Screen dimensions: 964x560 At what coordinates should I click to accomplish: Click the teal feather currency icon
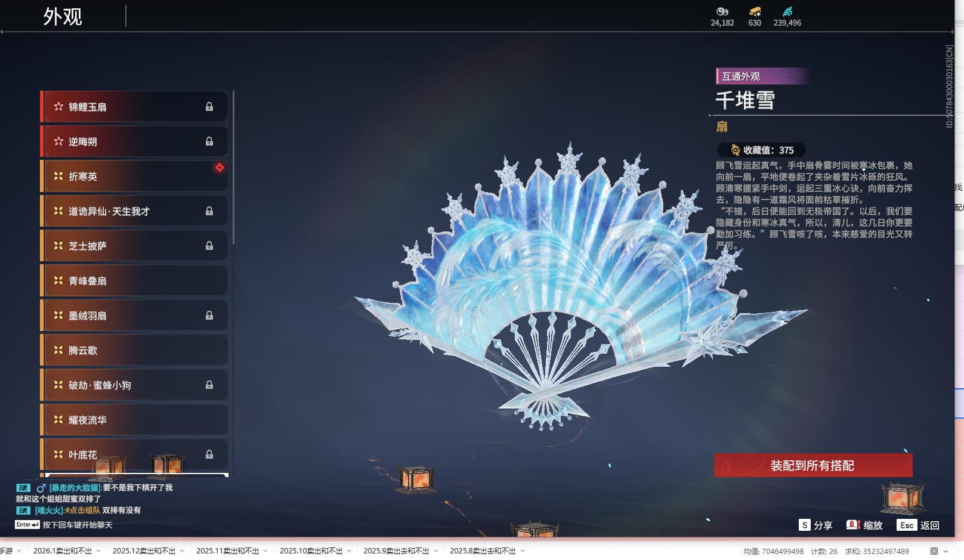point(787,11)
